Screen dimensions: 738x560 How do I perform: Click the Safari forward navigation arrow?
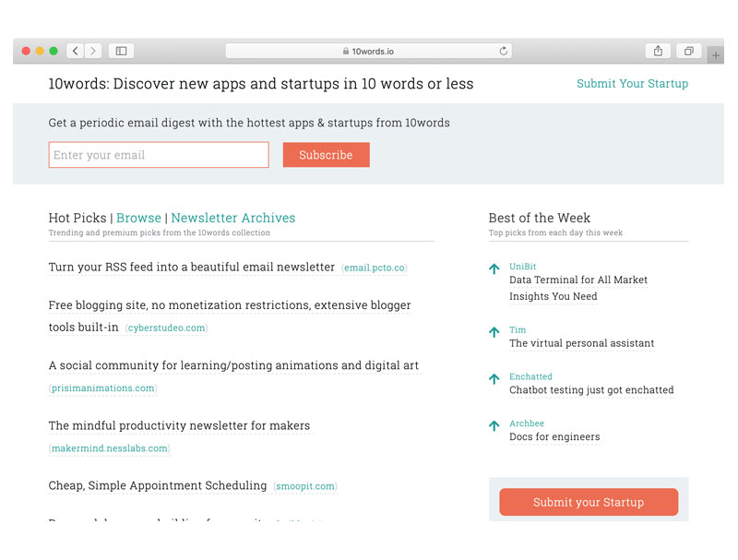click(92, 51)
